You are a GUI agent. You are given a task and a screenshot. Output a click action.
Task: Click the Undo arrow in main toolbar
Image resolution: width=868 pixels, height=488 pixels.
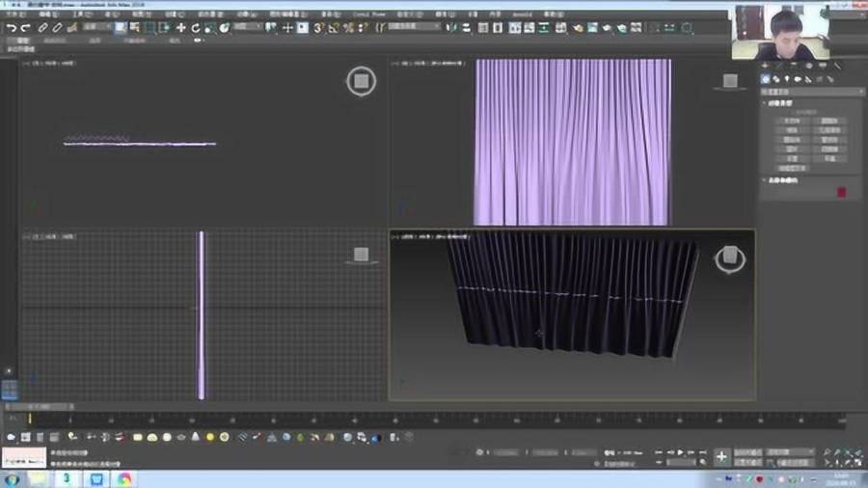[x=11, y=27]
